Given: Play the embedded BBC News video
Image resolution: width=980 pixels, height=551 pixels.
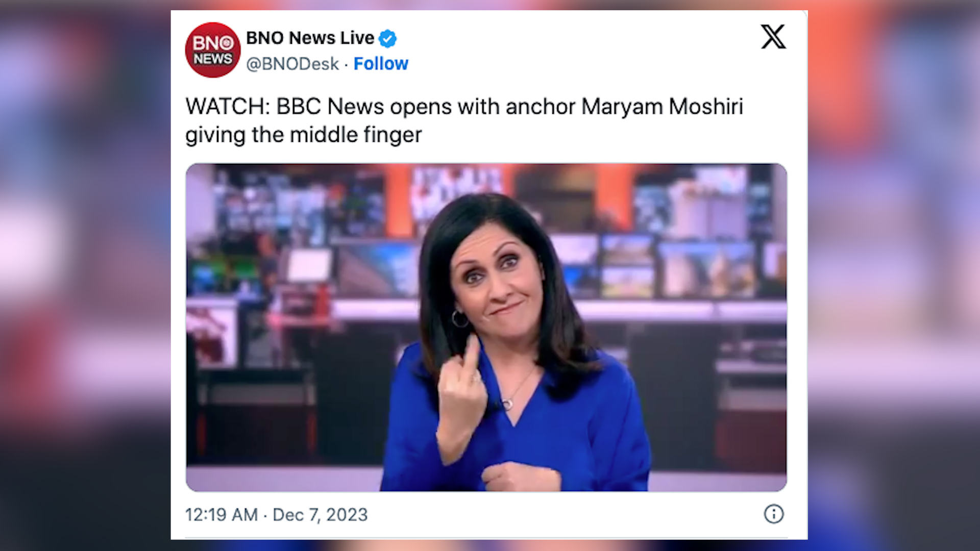Looking at the screenshot, I should 486,327.
